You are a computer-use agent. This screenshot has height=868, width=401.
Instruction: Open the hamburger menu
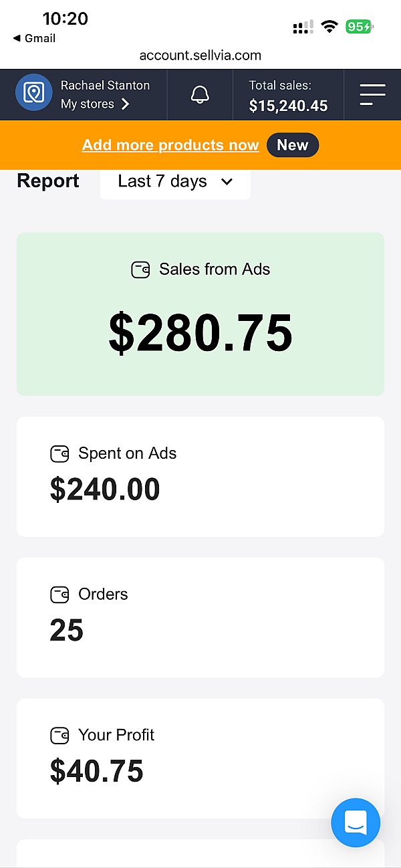pyautogui.click(x=372, y=94)
